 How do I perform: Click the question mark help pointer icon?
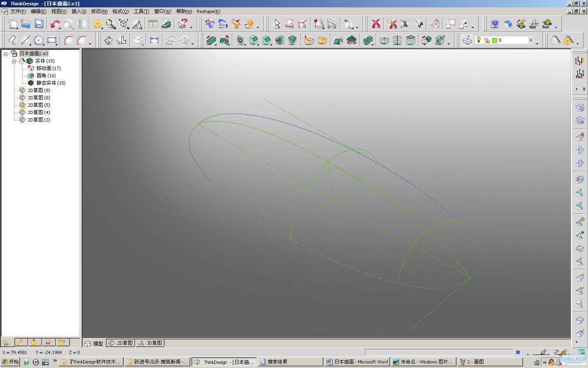tap(183, 24)
